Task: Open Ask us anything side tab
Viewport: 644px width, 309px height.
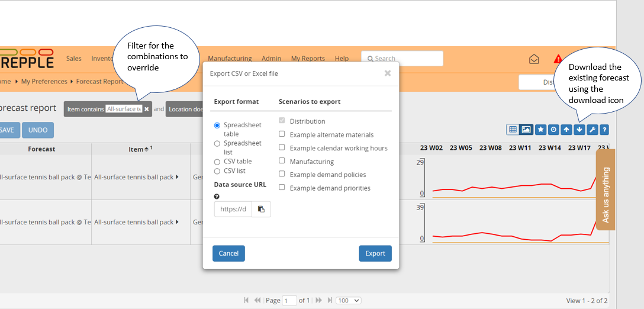Action: pyautogui.click(x=606, y=189)
